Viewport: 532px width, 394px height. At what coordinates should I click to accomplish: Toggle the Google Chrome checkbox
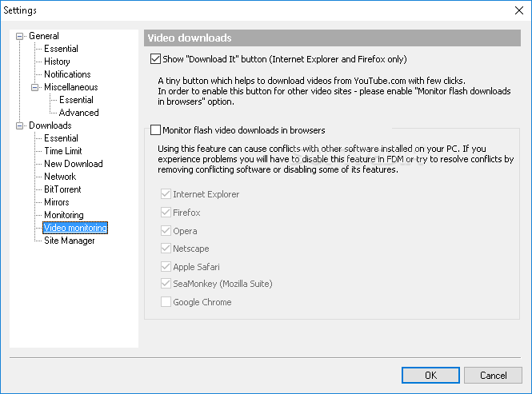tap(166, 302)
